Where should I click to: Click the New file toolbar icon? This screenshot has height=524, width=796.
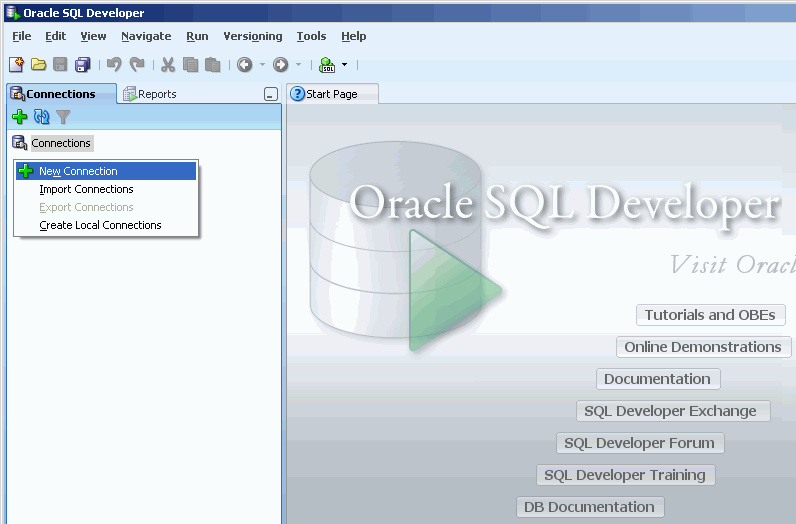16,64
